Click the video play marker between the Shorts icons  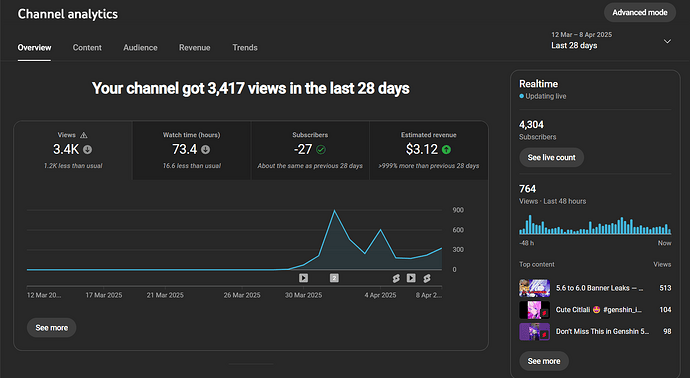(411, 278)
